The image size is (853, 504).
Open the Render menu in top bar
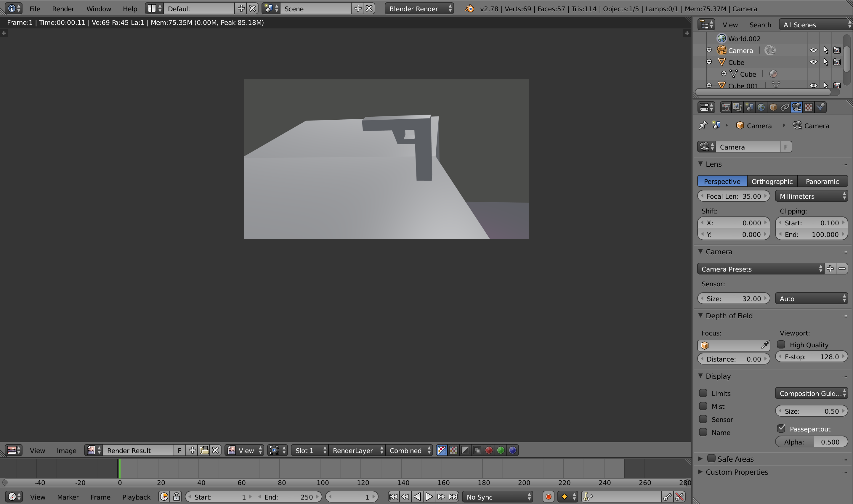63,9
